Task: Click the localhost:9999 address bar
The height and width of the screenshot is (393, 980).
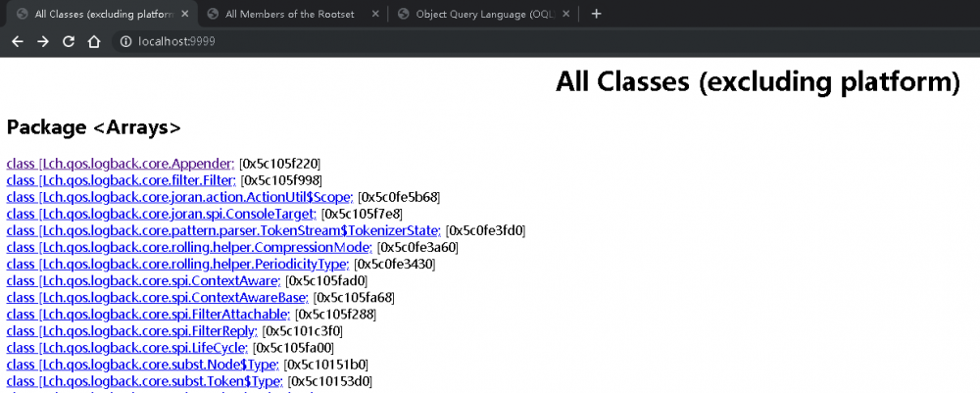Action: (500, 42)
